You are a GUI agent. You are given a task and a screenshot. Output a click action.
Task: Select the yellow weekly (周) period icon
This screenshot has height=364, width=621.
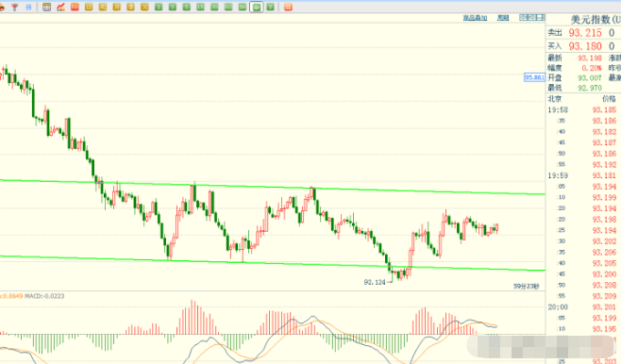[103, 7]
